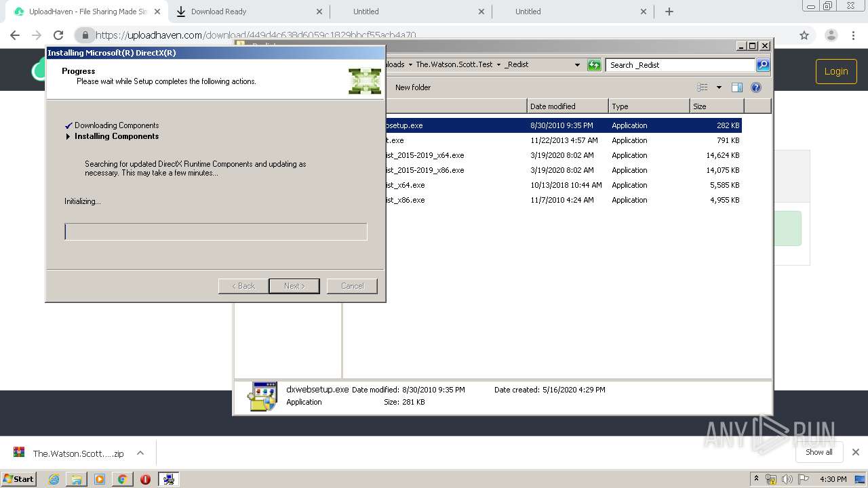Click the taskbar clock showing 4:30 PM
Viewport: 868px width, 488px height.
[833, 479]
